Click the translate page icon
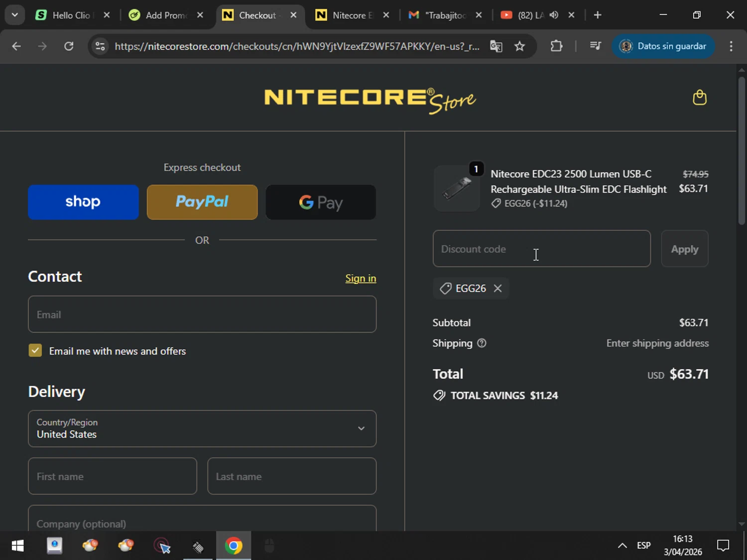747x560 pixels. tap(496, 46)
